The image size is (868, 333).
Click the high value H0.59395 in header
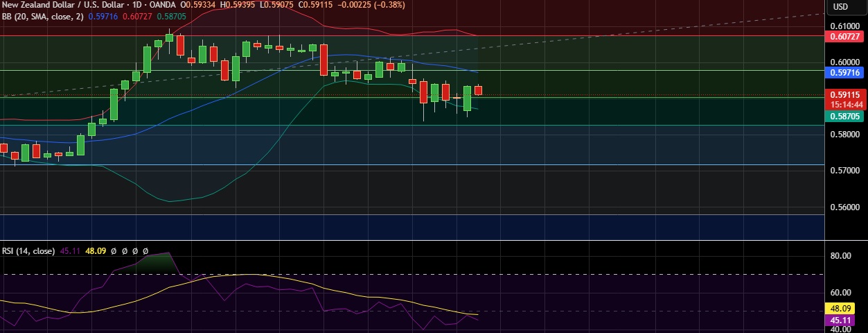(x=239, y=5)
